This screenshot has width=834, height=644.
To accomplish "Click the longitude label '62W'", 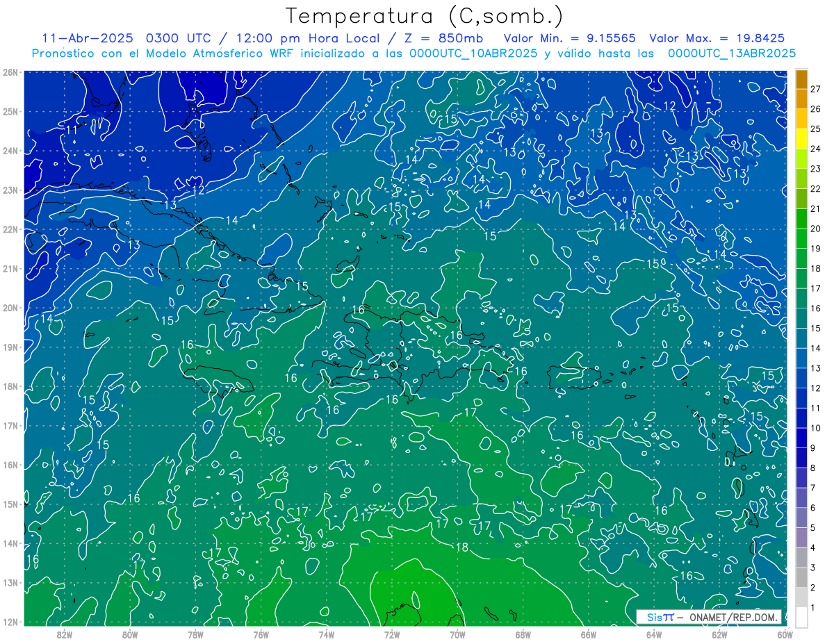I will pyautogui.click(x=719, y=634).
